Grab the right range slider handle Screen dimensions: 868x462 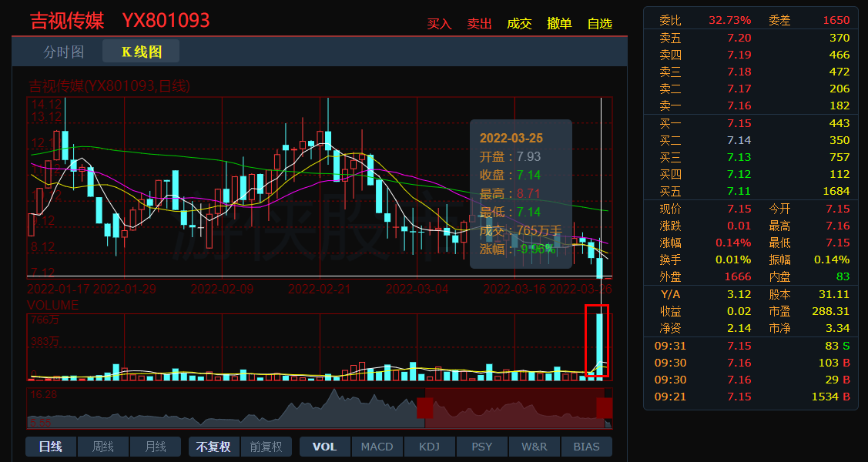[x=605, y=408]
